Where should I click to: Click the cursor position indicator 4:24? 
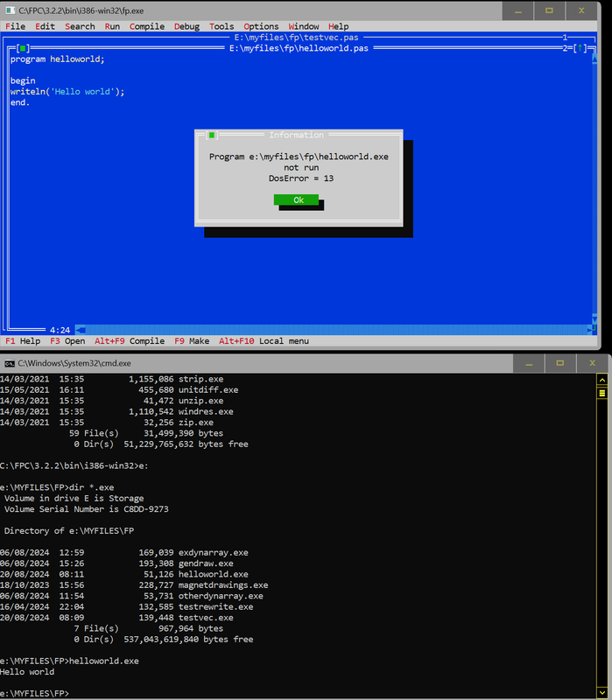click(60, 330)
